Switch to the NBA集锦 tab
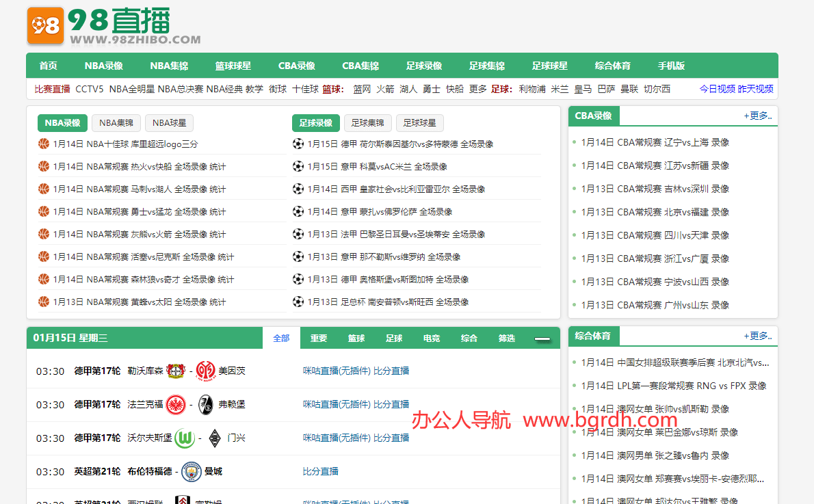 (x=116, y=123)
